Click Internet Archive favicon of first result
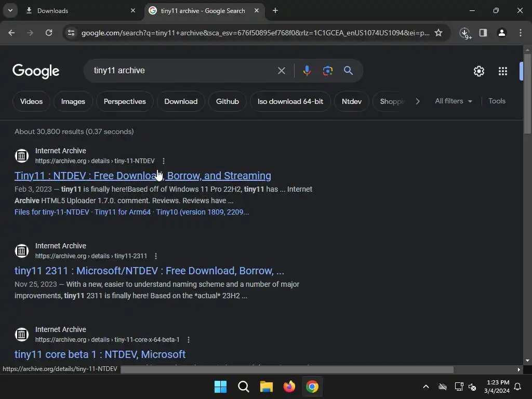The width and height of the screenshot is (532, 399). (22, 156)
